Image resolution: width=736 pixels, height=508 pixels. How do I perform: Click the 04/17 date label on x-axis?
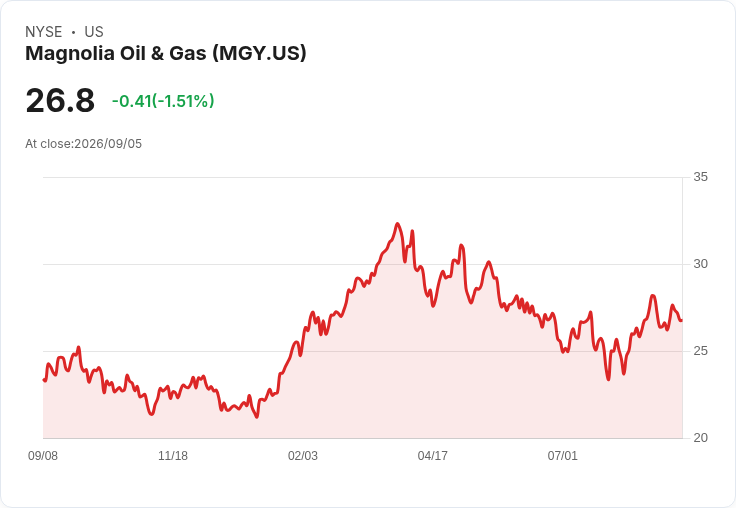pyautogui.click(x=433, y=455)
